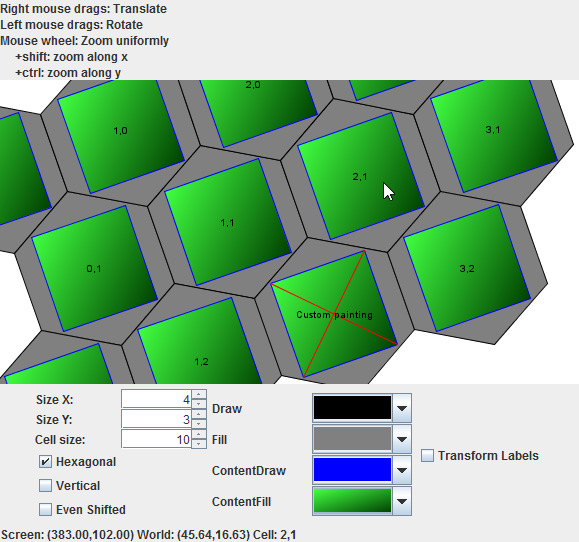Screen dimensions: 579x542
Task: Click the green gradient ContentFill swatch
Action: click(x=352, y=501)
